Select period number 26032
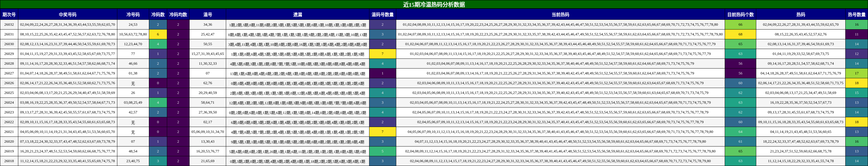The image size is (868, 166). coord(9,25)
